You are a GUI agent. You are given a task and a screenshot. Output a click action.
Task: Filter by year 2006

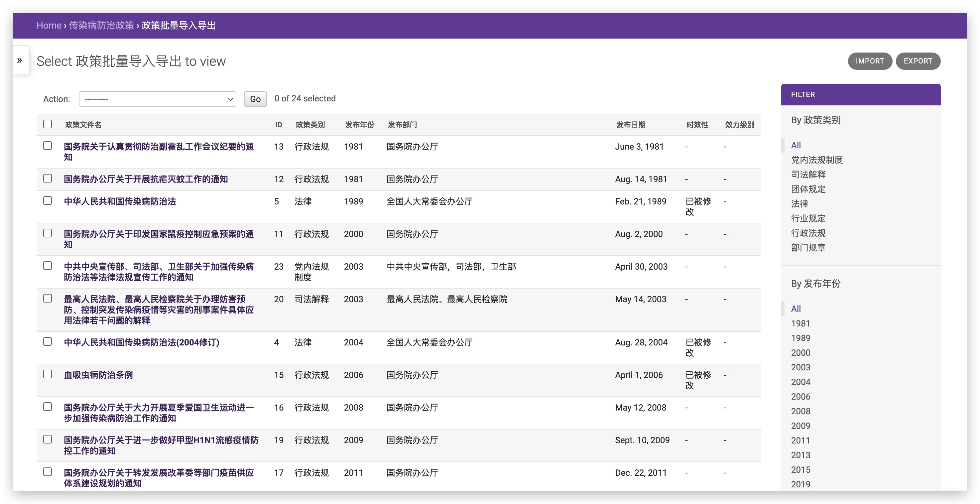click(800, 397)
